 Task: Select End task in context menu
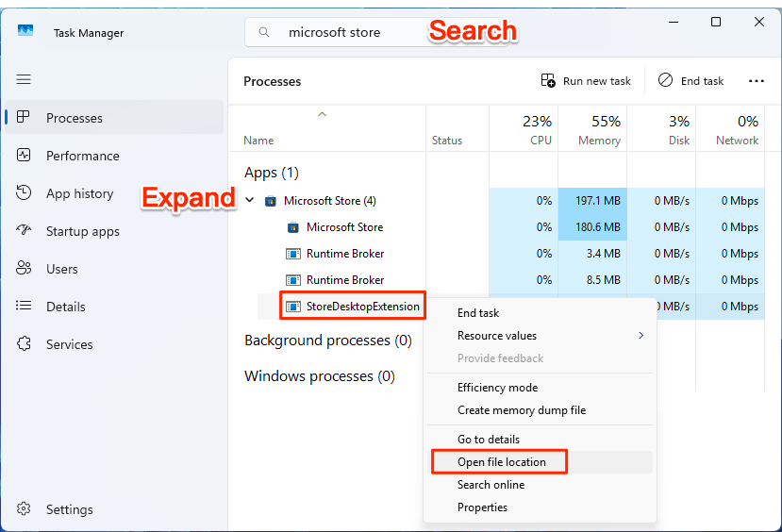coord(540,313)
